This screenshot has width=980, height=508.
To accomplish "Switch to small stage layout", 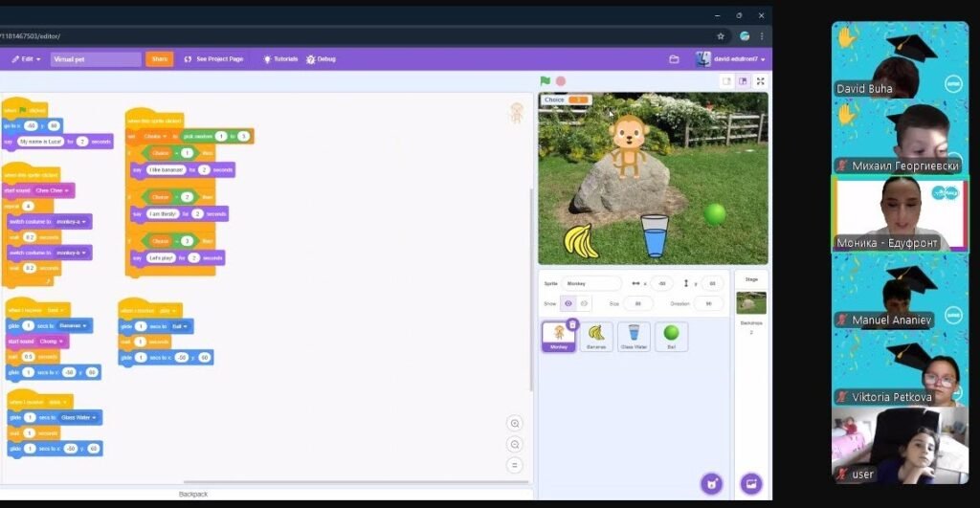I will pos(726,81).
